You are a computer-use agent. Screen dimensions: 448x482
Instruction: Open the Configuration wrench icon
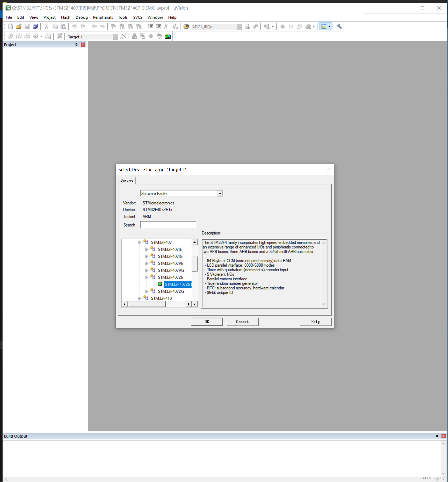339,26
